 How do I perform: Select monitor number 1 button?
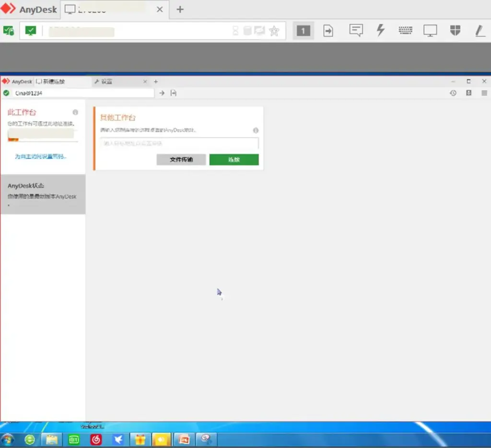click(303, 31)
